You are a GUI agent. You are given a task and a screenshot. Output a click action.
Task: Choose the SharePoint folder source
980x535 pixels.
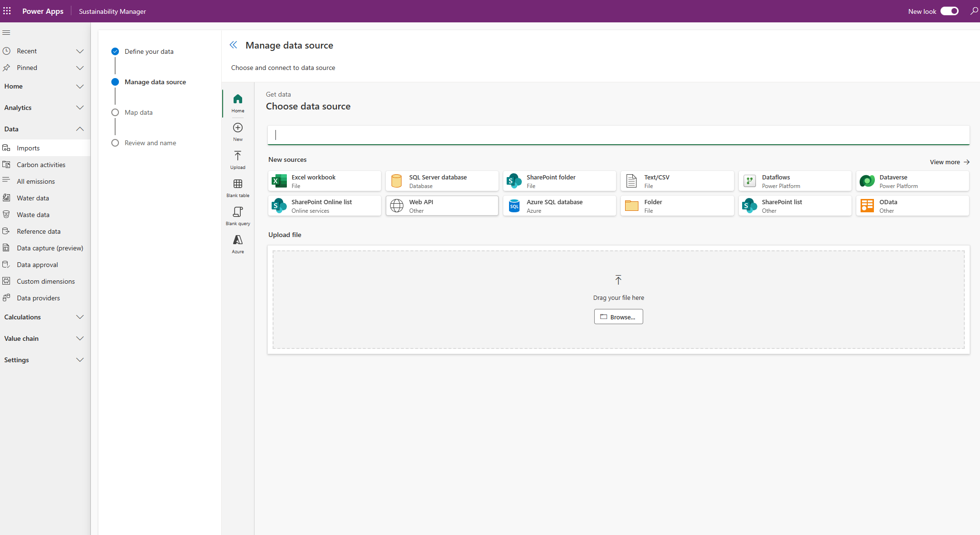point(559,181)
